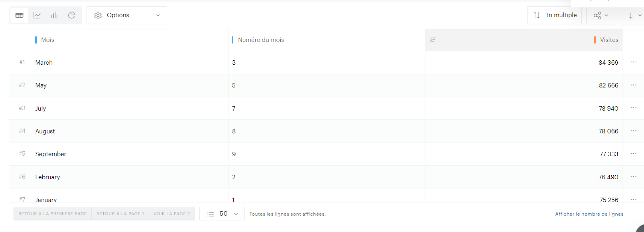Switch to pie chart view
This screenshot has height=232, width=644.
click(72, 15)
